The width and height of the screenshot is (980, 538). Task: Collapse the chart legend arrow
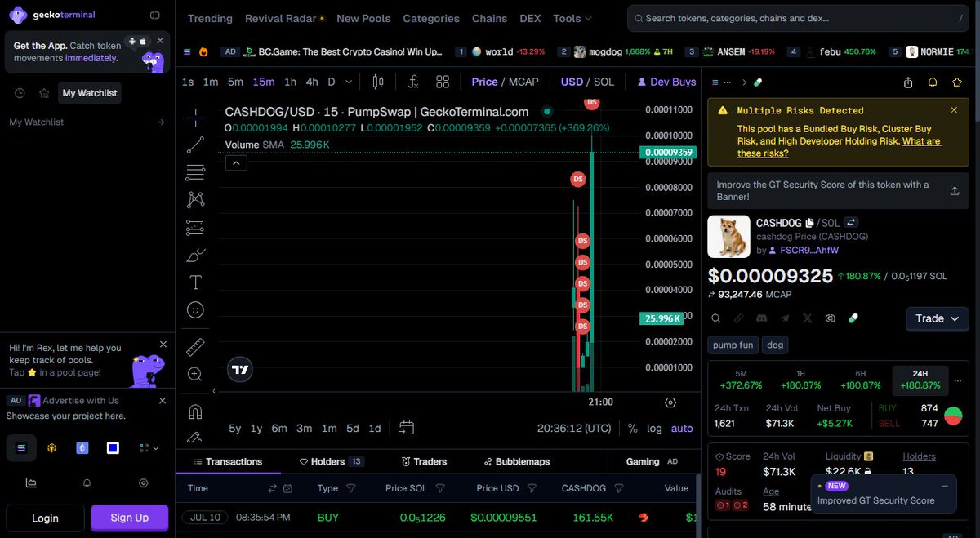point(235,163)
